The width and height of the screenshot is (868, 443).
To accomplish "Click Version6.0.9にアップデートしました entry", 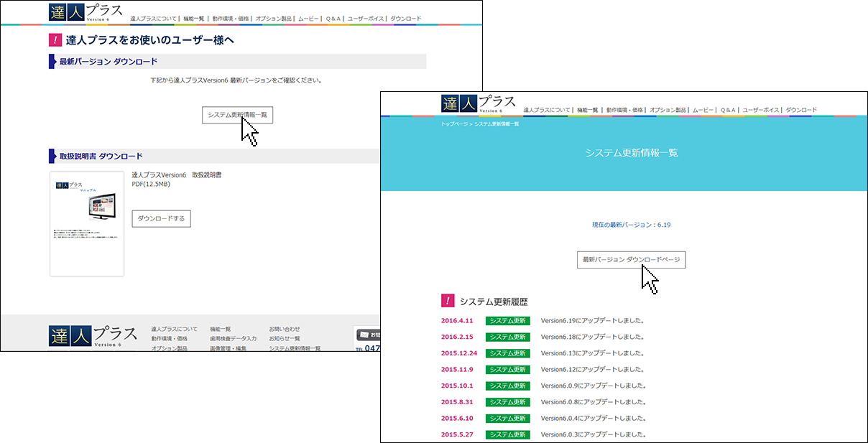I will [x=594, y=386].
